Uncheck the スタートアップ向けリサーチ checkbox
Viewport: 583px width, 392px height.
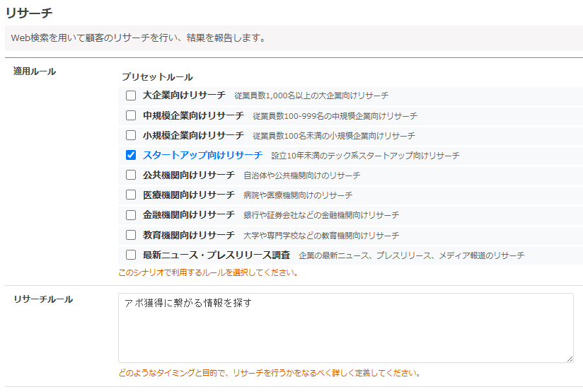(x=131, y=155)
